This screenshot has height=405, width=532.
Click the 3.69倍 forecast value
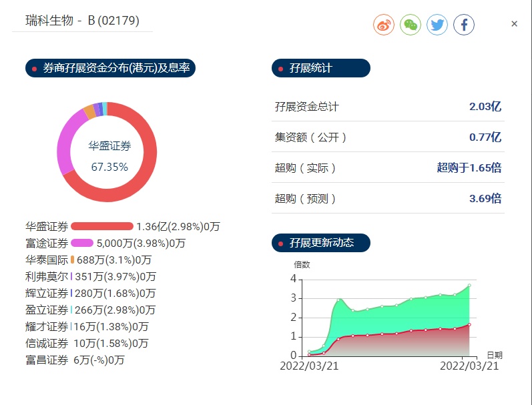tap(485, 198)
